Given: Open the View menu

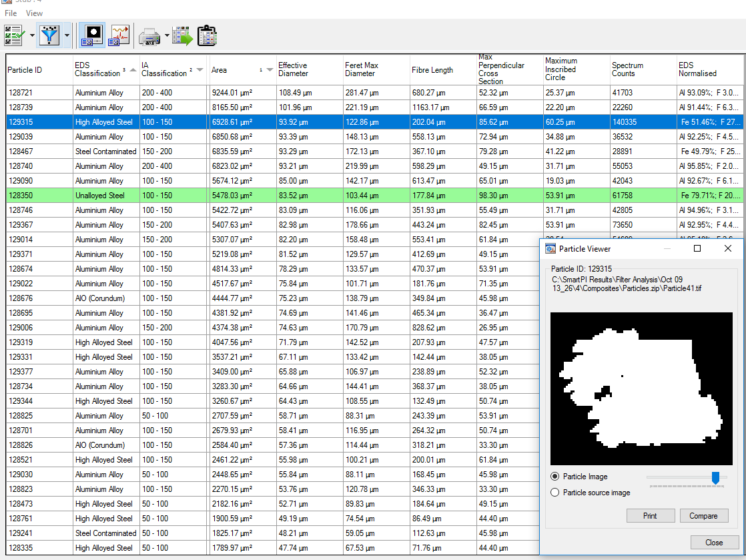Looking at the screenshot, I should tap(34, 13).
